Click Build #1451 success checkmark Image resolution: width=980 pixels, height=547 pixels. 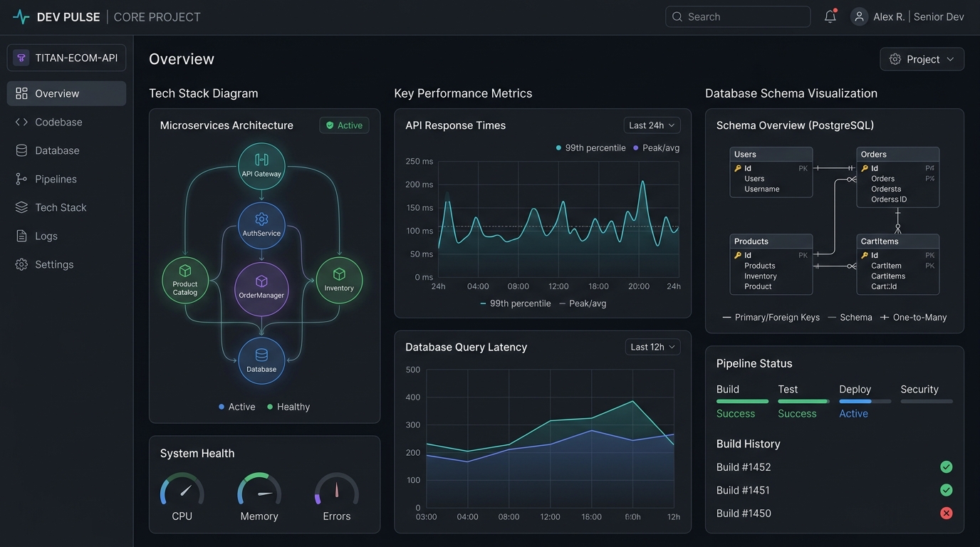[946, 490]
